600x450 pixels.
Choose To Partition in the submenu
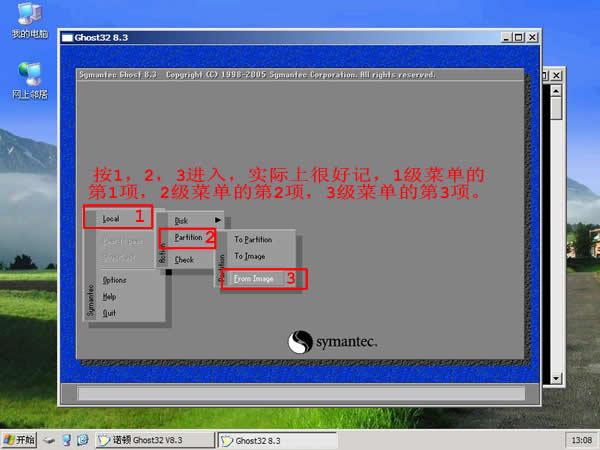[253, 240]
